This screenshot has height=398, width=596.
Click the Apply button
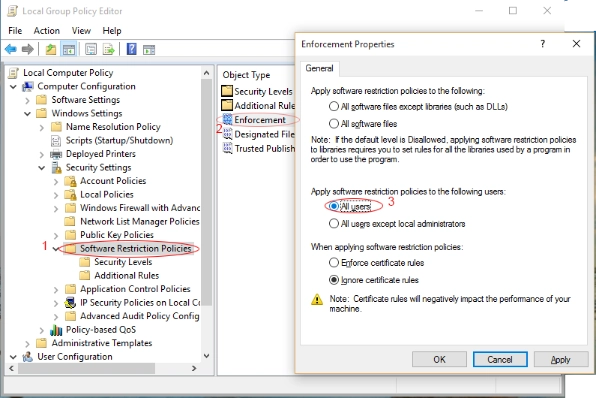561,359
